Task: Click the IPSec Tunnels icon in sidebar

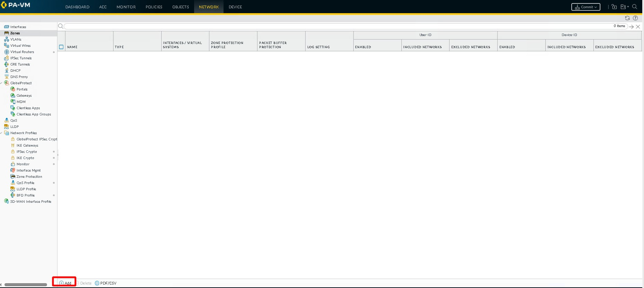Action: point(6,58)
